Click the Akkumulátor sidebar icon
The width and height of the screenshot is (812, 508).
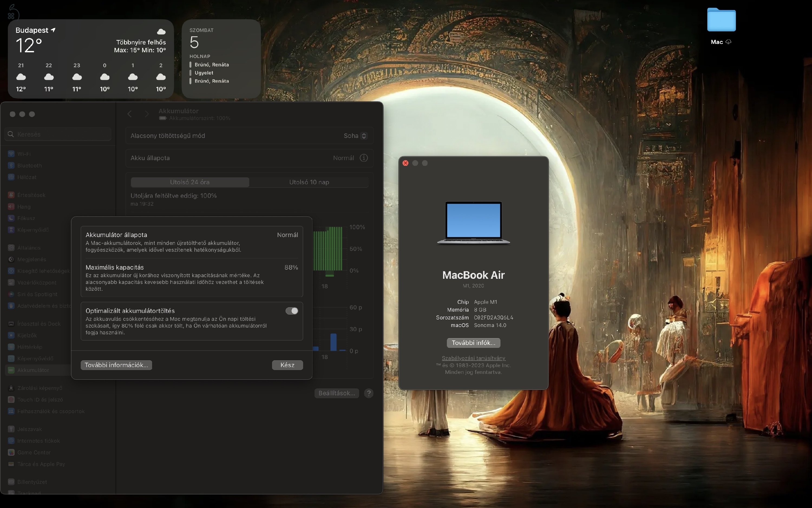11,370
